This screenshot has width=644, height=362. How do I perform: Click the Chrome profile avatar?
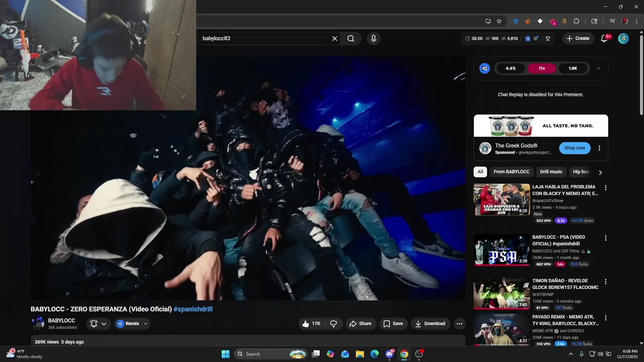[x=624, y=21]
